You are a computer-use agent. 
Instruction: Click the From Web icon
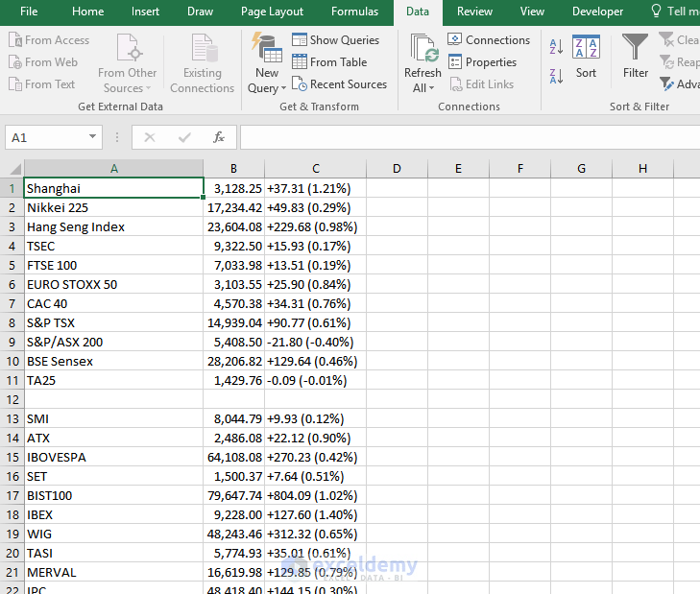tap(14, 62)
